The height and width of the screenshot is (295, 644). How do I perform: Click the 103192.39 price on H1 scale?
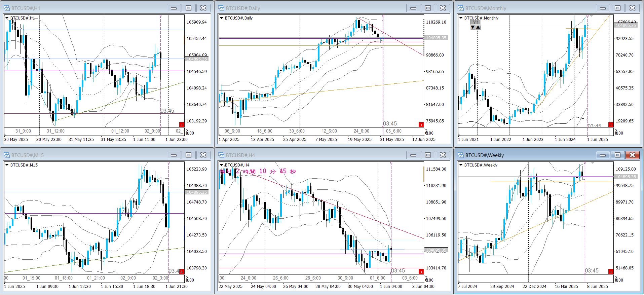click(x=197, y=121)
